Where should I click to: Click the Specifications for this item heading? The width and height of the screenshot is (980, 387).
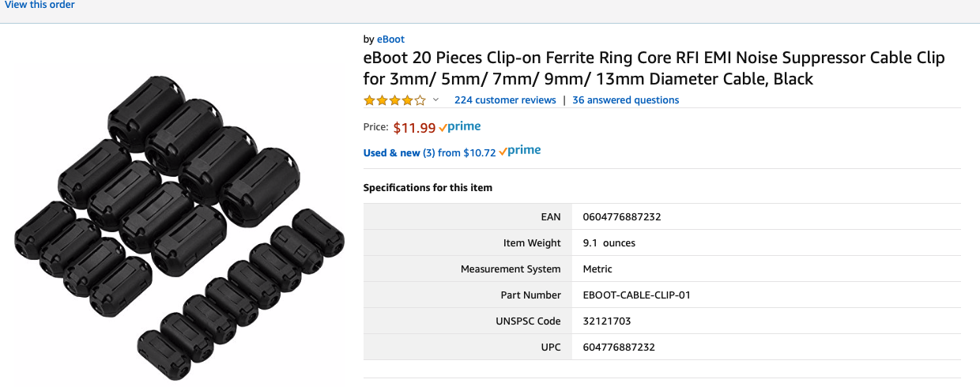pos(428,188)
